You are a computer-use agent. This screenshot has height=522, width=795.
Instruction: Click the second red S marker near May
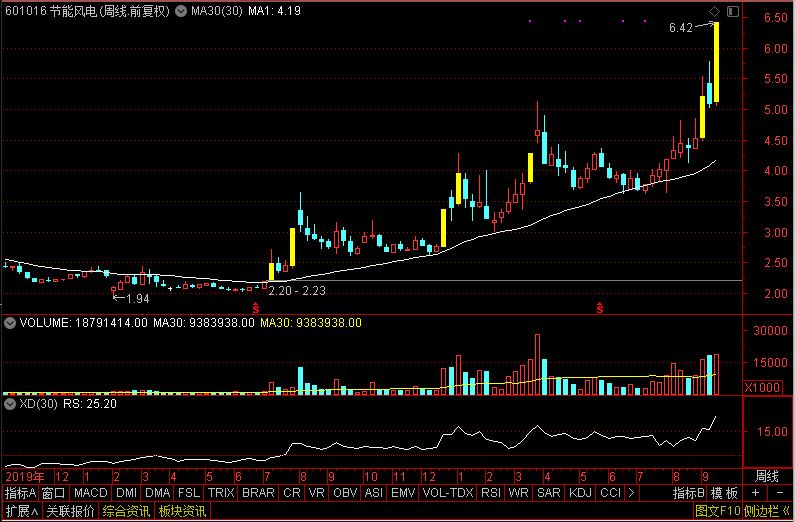pos(600,307)
